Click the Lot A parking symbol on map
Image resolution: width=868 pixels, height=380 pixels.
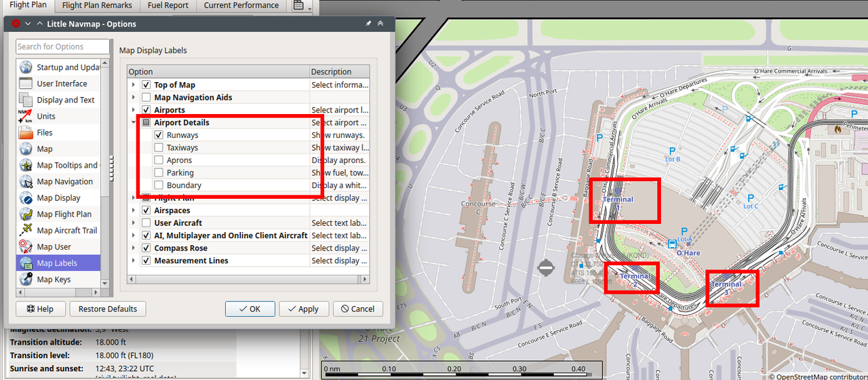(x=684, y=231)
